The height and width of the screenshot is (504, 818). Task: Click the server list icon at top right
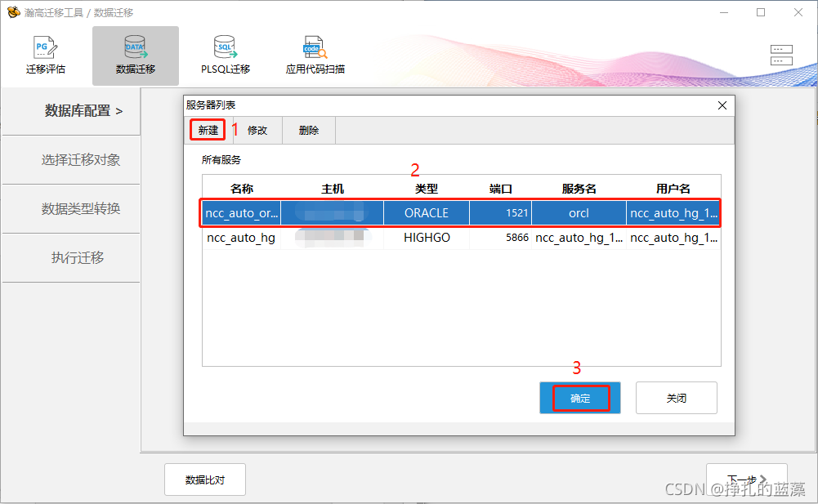click(x=781, y=56)
